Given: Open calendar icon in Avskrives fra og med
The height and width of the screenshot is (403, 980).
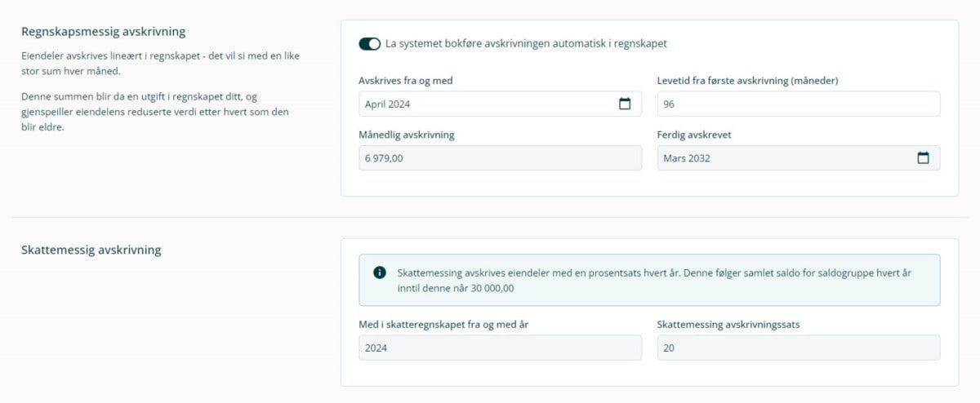Looking at the screenshot, I should pos(625,104).
